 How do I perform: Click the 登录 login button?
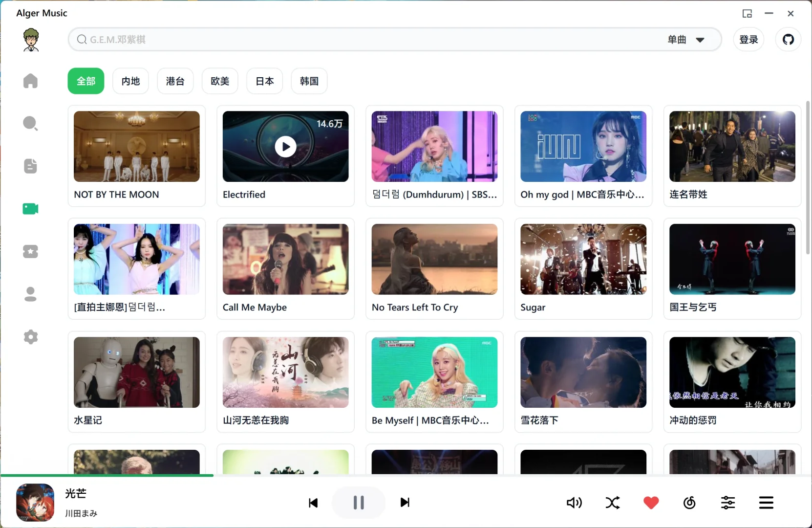[x=748, y=40]
